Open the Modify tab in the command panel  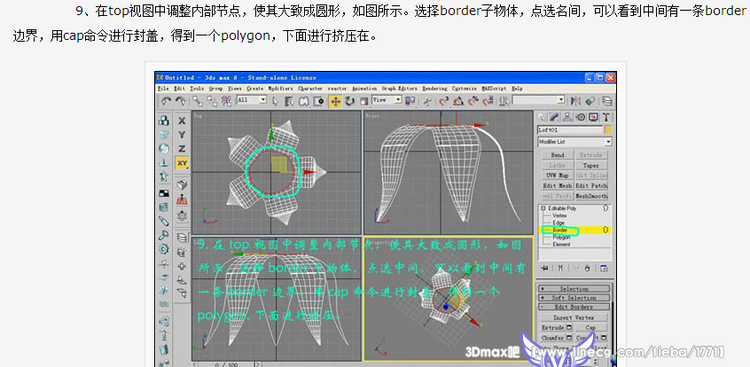[554, 117]
